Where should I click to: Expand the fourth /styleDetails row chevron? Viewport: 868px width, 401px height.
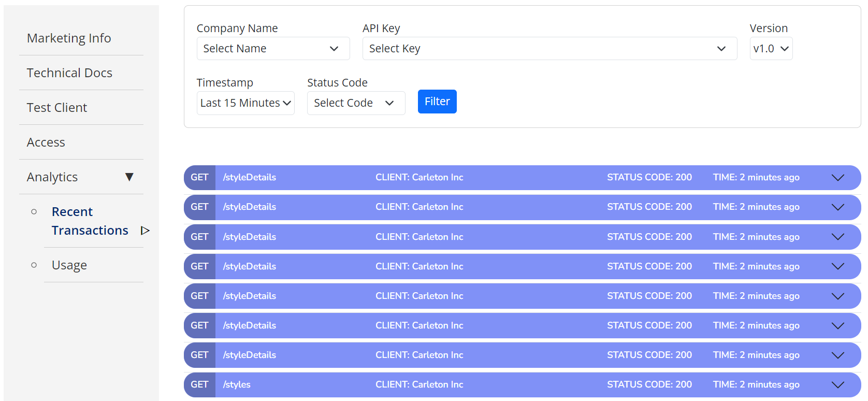click(837, 266)
